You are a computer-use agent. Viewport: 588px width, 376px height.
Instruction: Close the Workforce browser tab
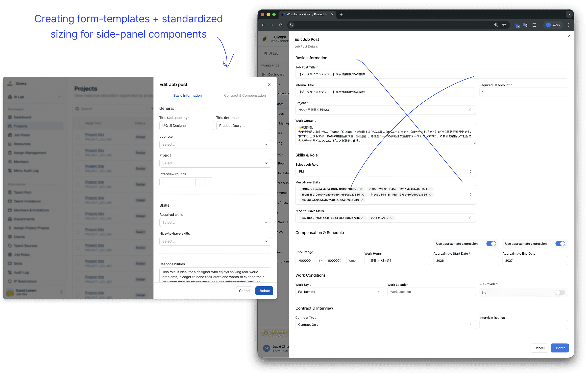pyautogui.click(x=332, y=14)
